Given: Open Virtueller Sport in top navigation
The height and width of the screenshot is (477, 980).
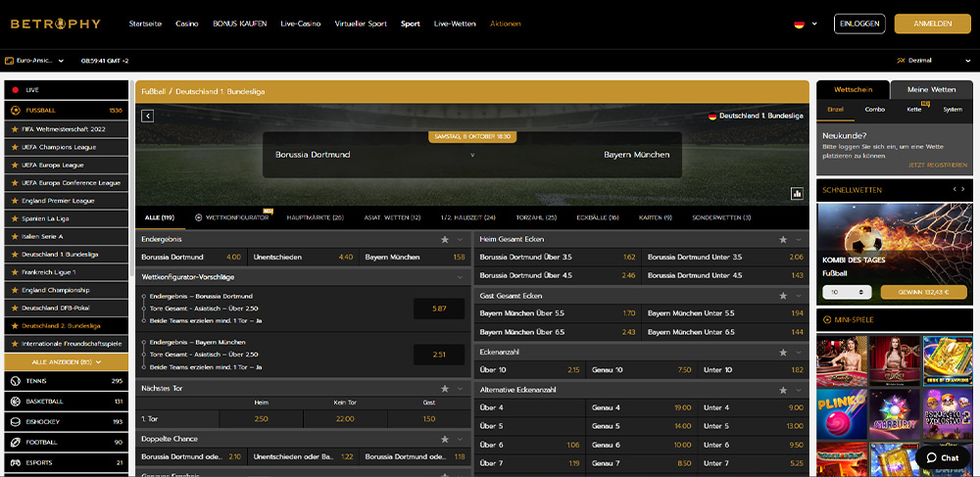Looking at the screenshot, I should pyautogui.click(x=361, y=24).
